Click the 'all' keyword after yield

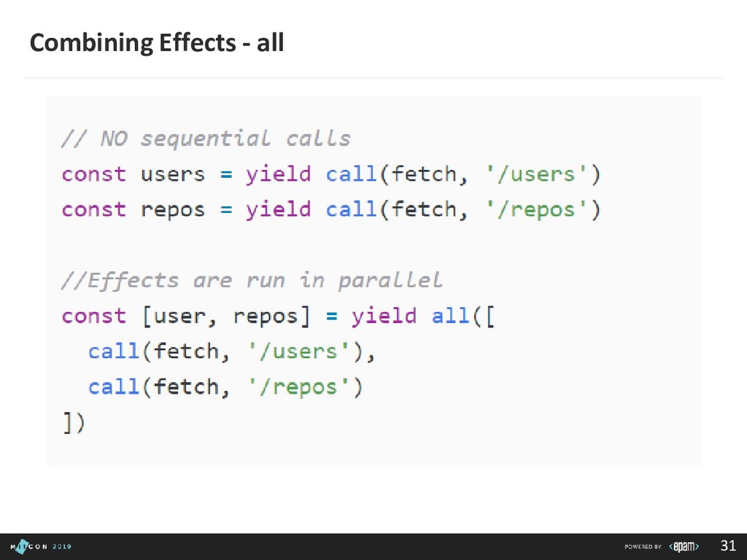point(450,316)
